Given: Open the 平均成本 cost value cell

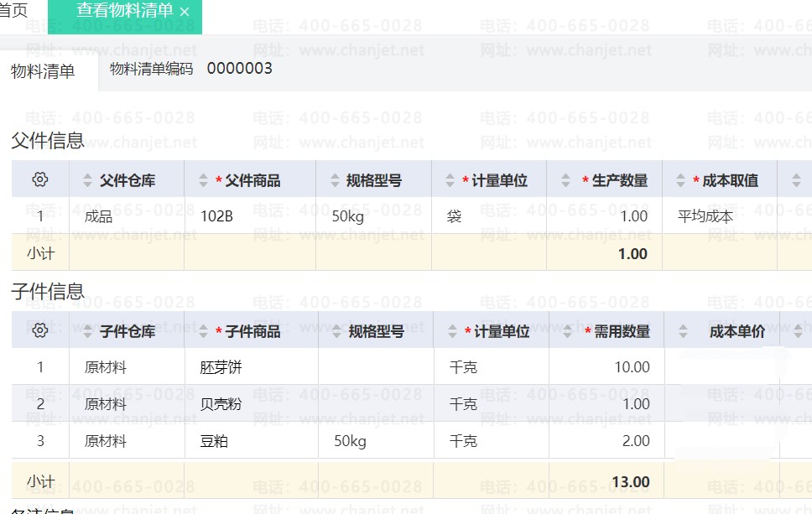Looking at the screenshot, I should click(705, 216).
